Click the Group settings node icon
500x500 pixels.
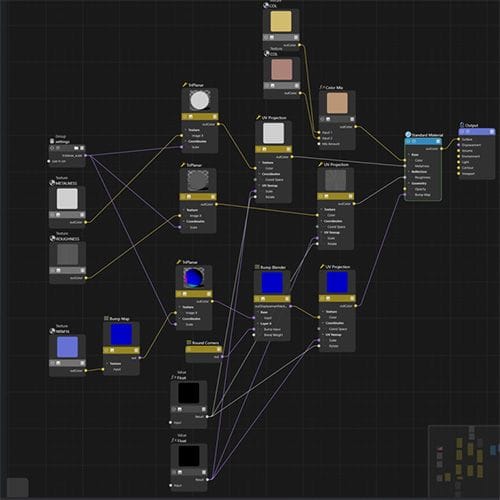pos(52,141)
